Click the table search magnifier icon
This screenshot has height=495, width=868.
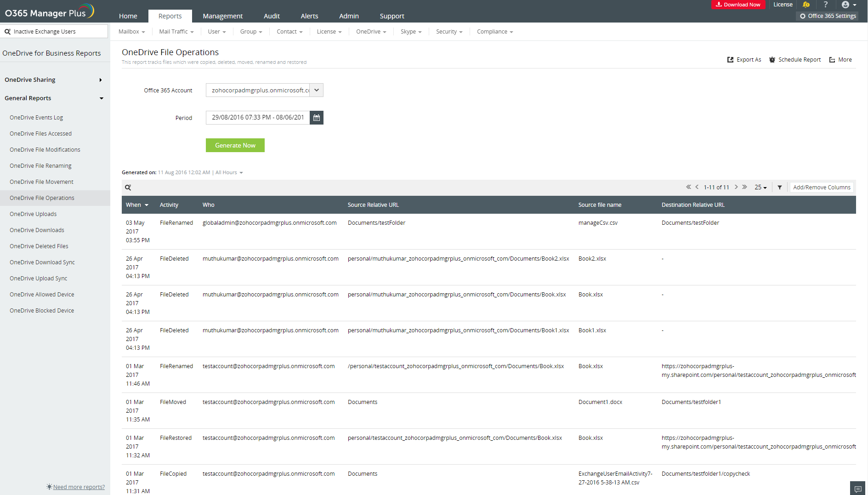[x=128, y=188]
